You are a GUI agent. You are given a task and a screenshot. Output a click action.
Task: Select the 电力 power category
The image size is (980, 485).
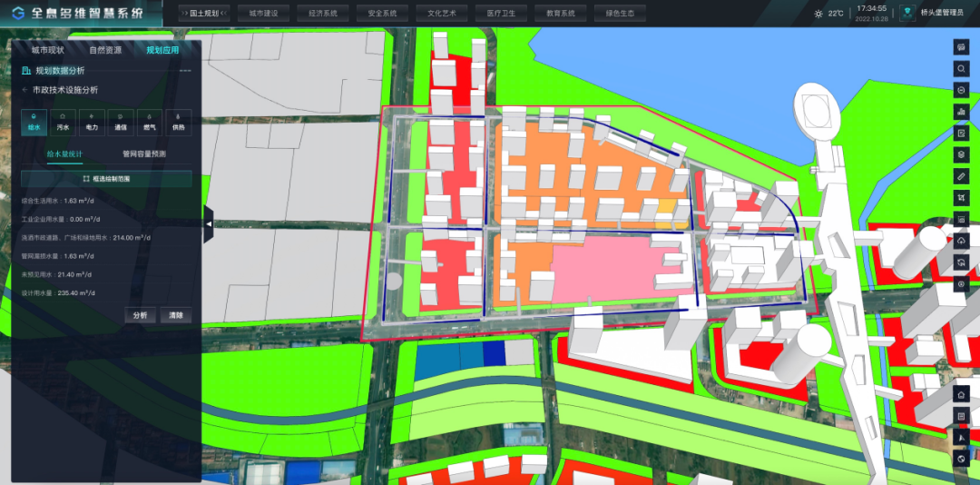click(92, 122)
